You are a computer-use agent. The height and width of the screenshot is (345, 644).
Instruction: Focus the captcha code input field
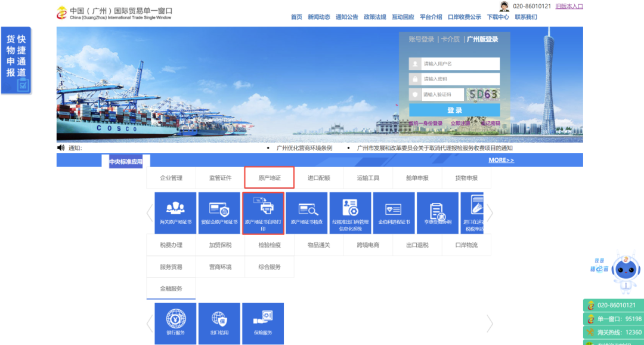442,94
